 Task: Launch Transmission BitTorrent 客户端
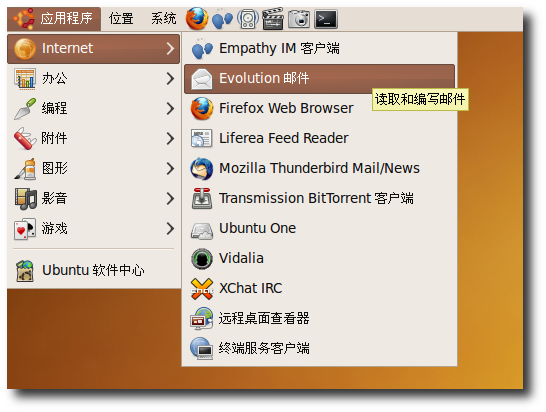[319, 199]
